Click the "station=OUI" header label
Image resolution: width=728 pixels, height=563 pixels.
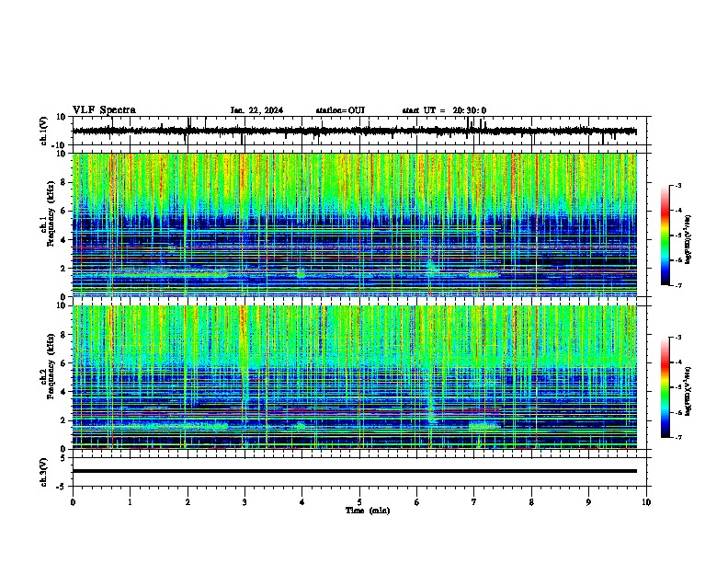pos(340,110)
